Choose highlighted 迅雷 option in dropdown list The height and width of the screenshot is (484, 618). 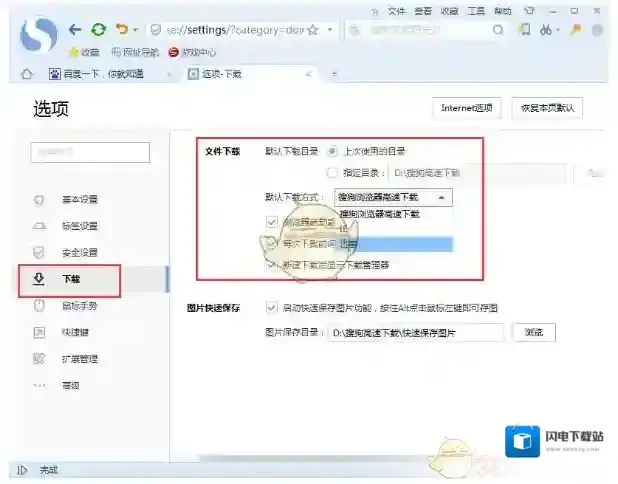pos(393,244)
